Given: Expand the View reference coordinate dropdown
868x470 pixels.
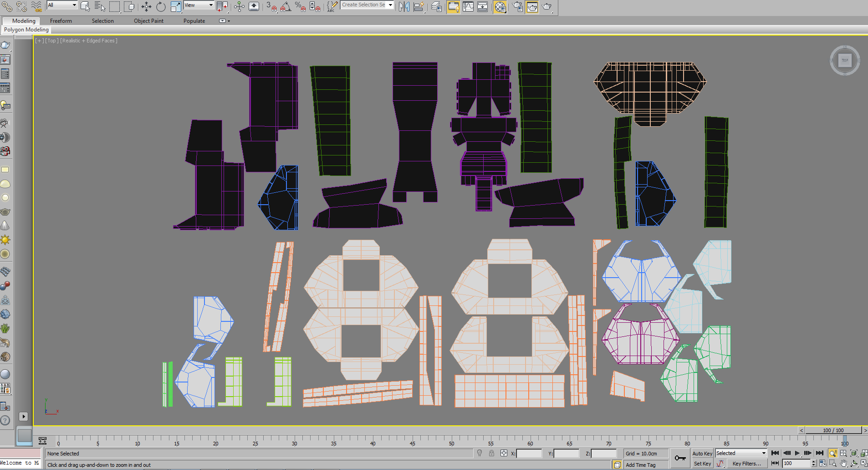Looking at the screenshot, I should point(199,5).
